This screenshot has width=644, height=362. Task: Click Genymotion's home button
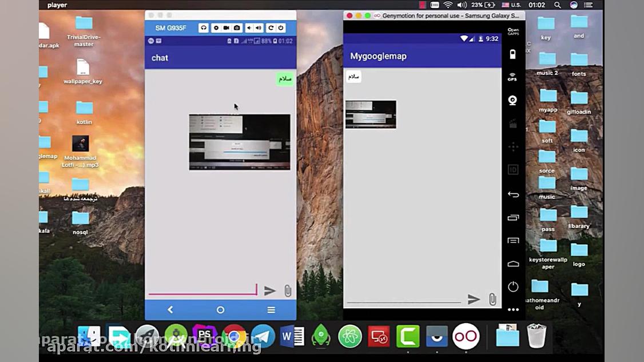pos(513,264)
